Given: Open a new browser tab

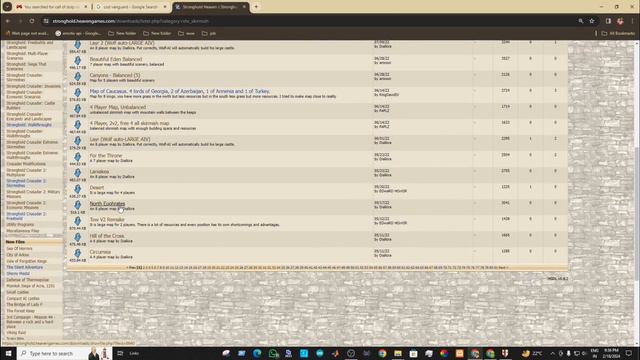Looking at the screenshot, I should pyautogui.click(x=256, y=7).
